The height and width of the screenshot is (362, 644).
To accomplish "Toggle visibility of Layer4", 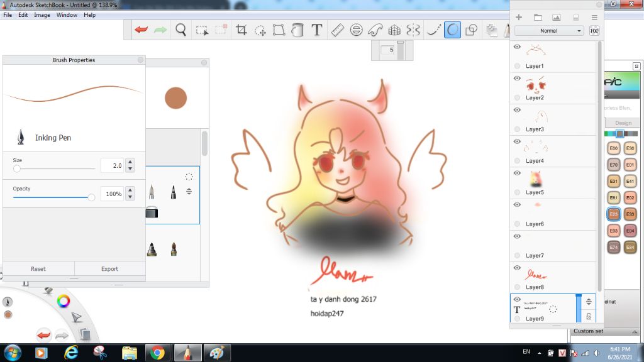I will (x=517, y=141).
